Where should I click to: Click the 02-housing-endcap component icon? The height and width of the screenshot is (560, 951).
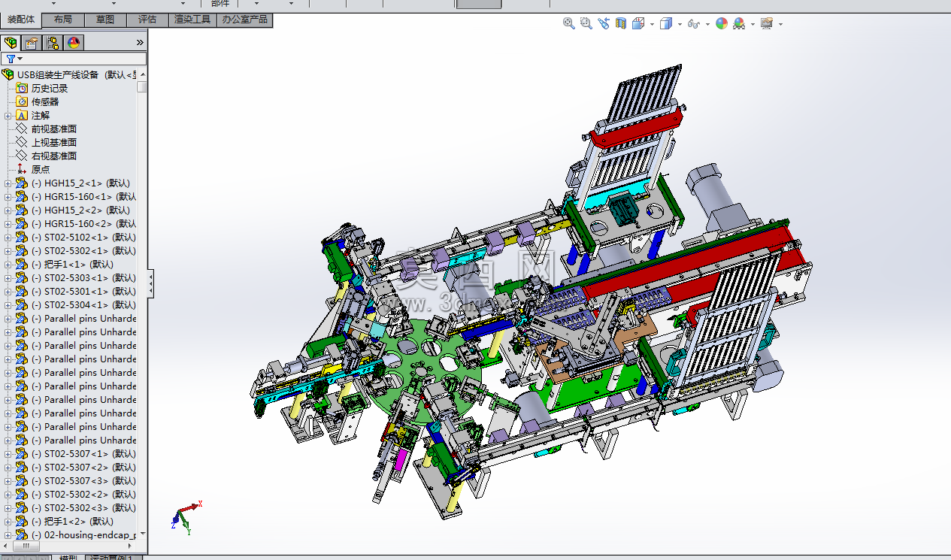click(22, 534)
